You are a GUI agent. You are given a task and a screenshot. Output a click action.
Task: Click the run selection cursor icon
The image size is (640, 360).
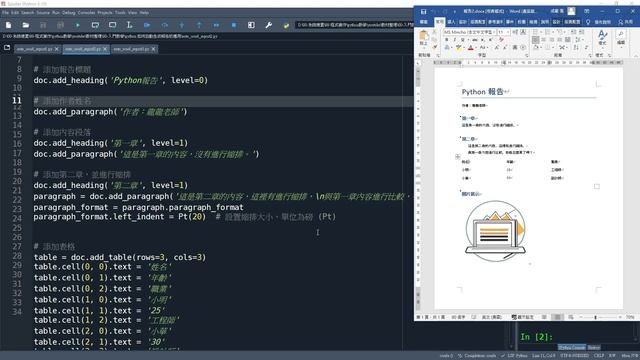click(129, 25)
